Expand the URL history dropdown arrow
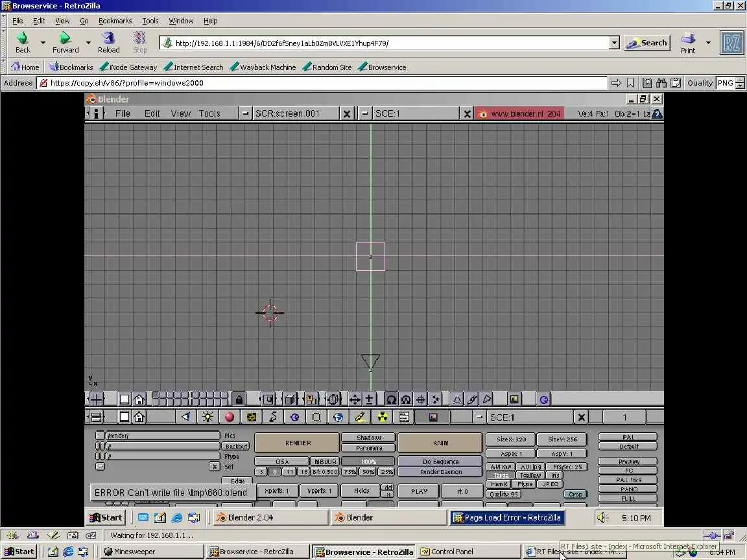Screen dimensions: 747x560 tap(614, 43)
